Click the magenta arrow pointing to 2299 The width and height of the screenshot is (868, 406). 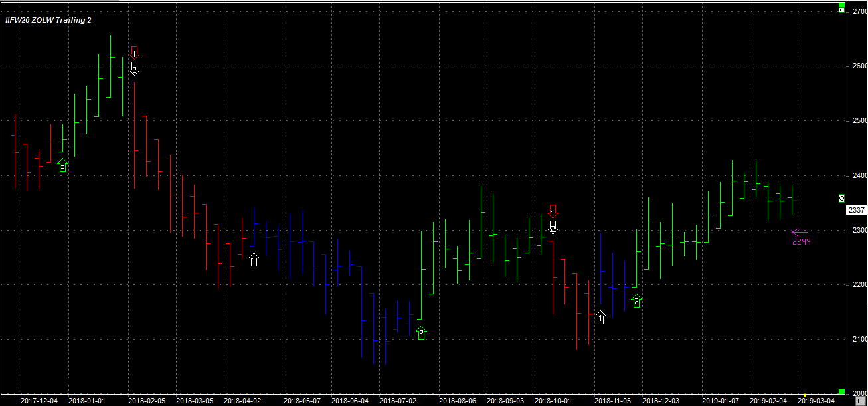point(800,233)
